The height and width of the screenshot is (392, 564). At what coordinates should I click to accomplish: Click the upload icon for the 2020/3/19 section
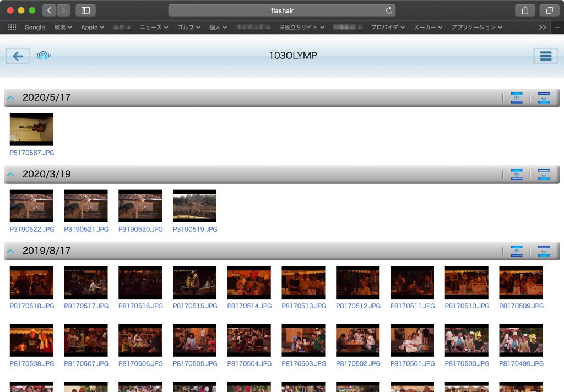click(x=516, y=175)
